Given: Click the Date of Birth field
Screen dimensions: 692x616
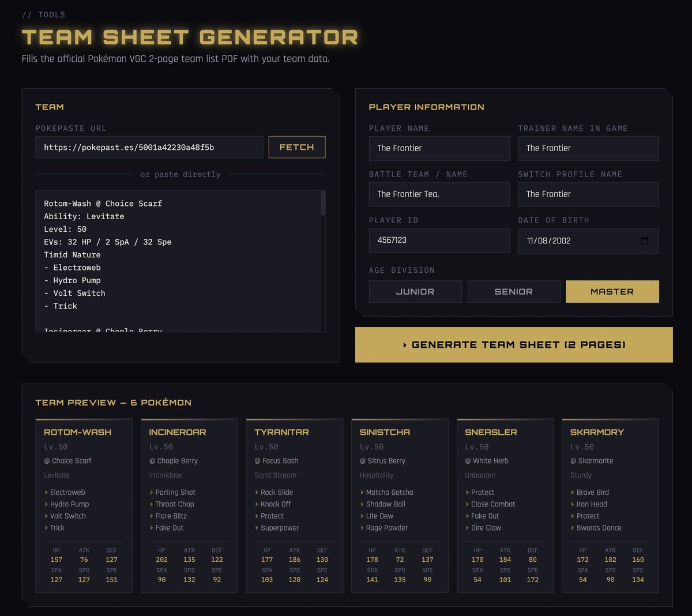Looking at the screenshot, I should point(588,241).
